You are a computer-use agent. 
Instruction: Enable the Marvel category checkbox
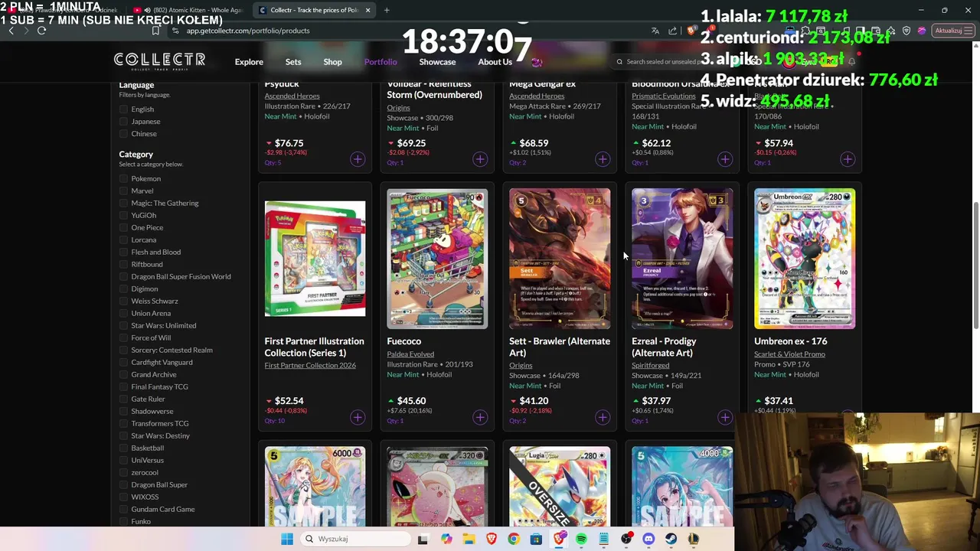(x=123, y=191)
